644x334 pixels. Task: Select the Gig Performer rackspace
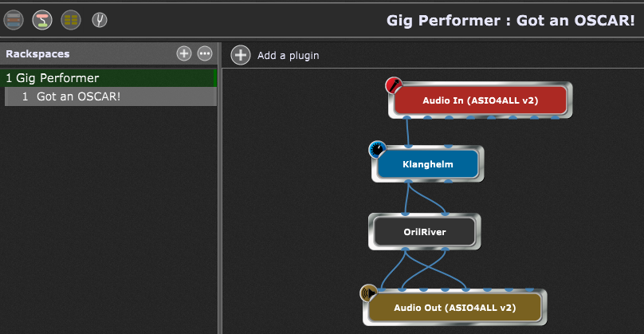tap(110, 78)
